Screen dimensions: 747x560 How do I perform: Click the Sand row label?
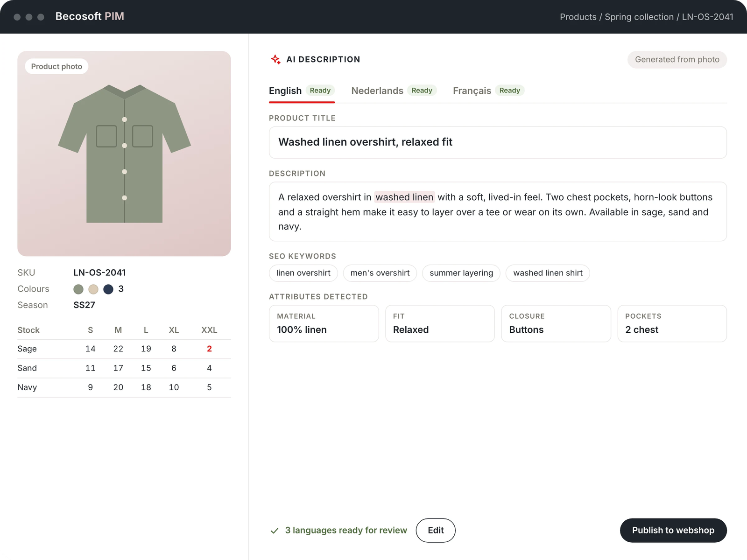point(27,368)
